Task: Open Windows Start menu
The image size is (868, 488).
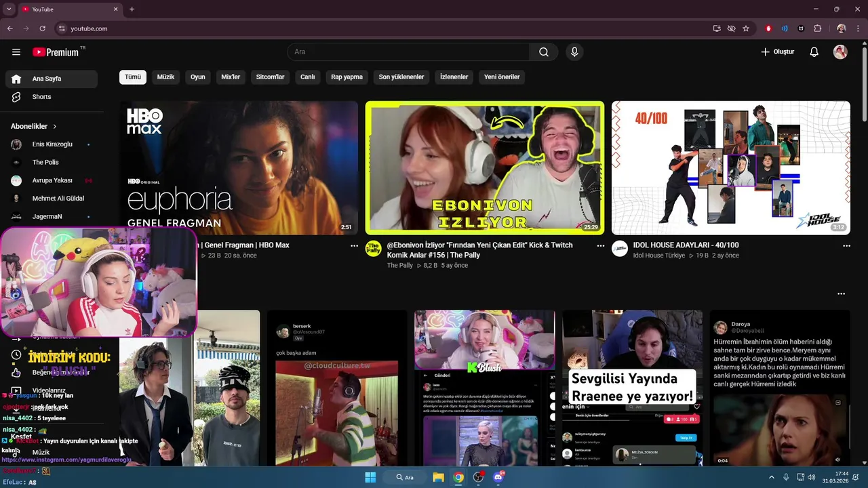Action: pyautogui.click(x=370, y=477)
